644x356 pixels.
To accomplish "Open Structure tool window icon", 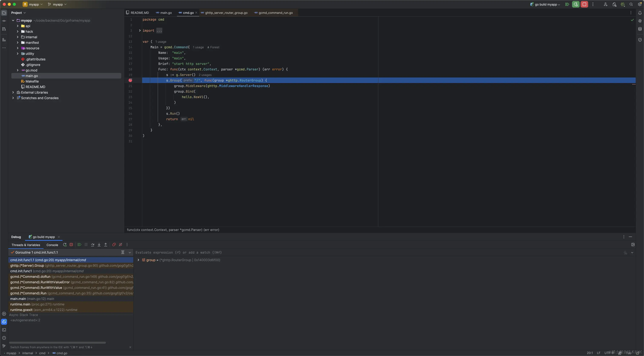I will tap(4, 40).
